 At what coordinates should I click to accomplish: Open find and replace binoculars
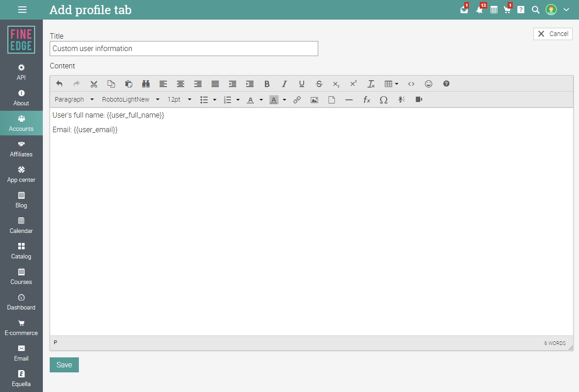click(x=146, y=84)
